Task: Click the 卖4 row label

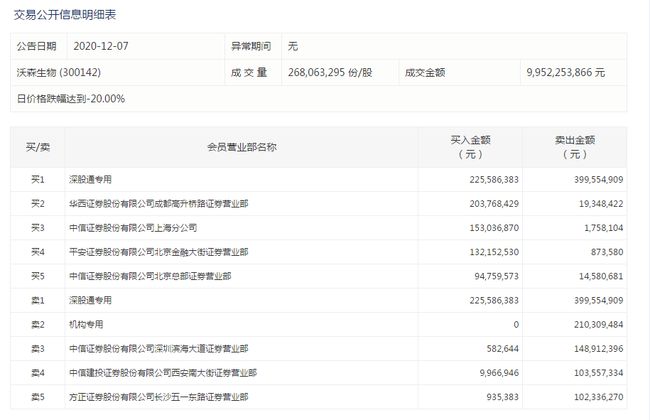Action: (38, 373)
